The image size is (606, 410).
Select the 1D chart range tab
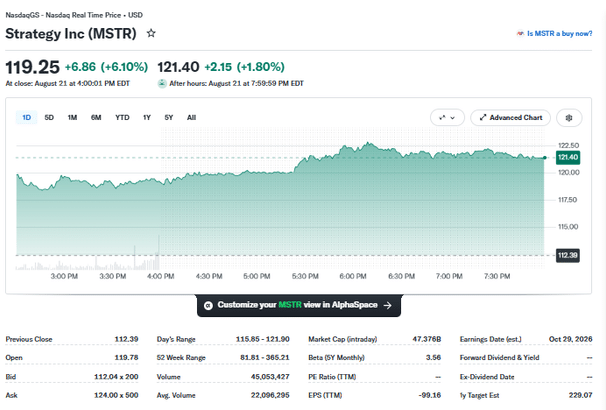(x=26, y=117)
